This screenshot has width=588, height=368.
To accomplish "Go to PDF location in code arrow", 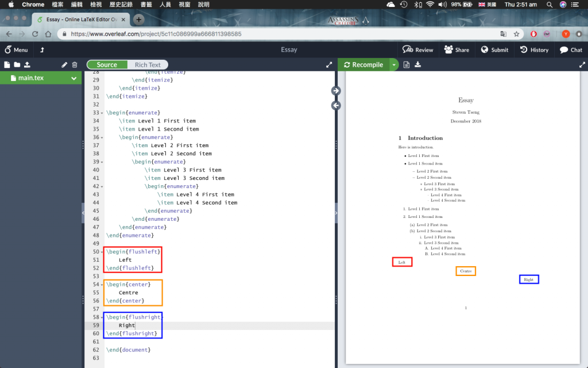I will (336, 106).
